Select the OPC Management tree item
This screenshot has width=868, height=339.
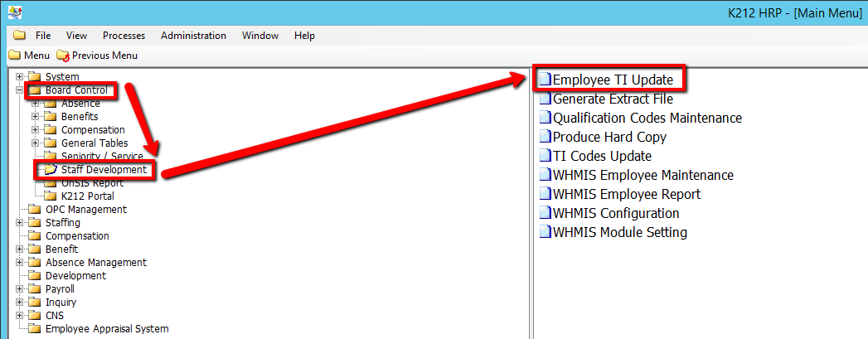pyautogui.click(x=85, y=210)
